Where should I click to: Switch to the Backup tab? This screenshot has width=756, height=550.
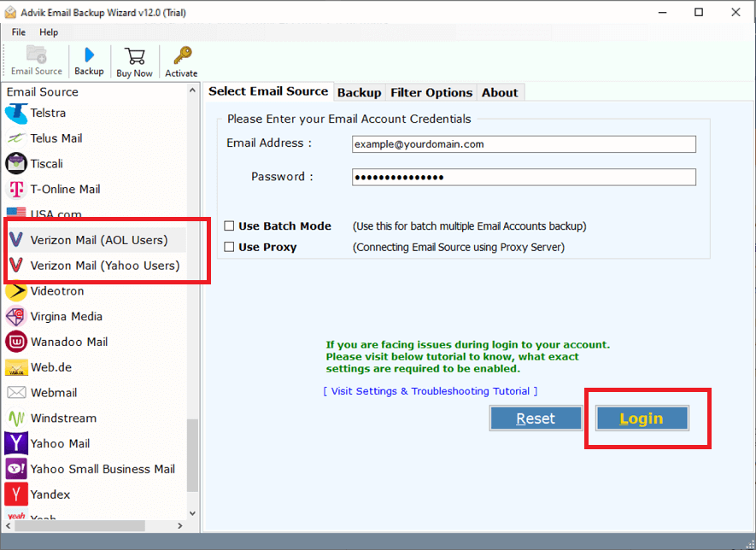coord(359,92)
